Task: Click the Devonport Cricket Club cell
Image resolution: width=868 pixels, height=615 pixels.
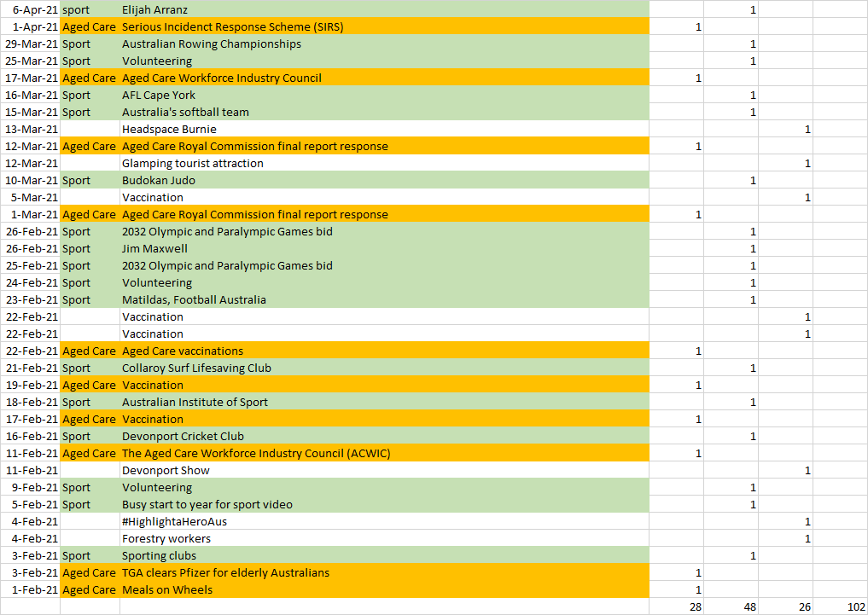Action: tap(384, 437)
